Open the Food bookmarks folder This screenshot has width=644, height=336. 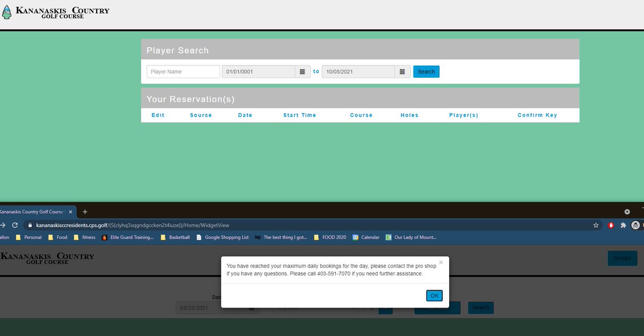(x=57, y=237)
